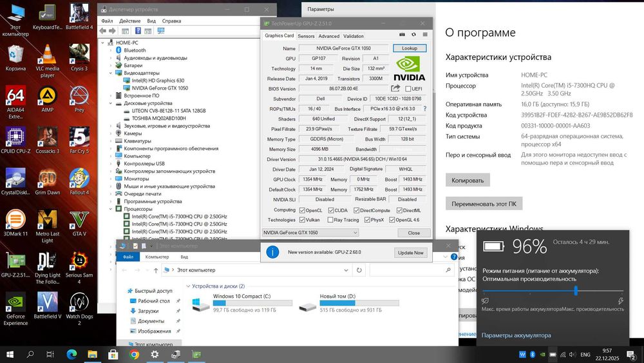Click the BIOS share/export arrow icon
Screen dimensions: 644x363
395,88
